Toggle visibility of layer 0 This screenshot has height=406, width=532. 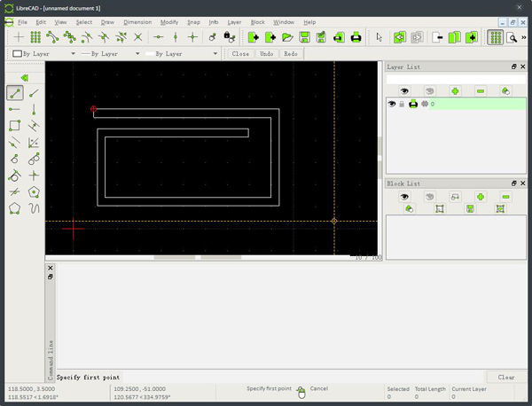[392, 104]
